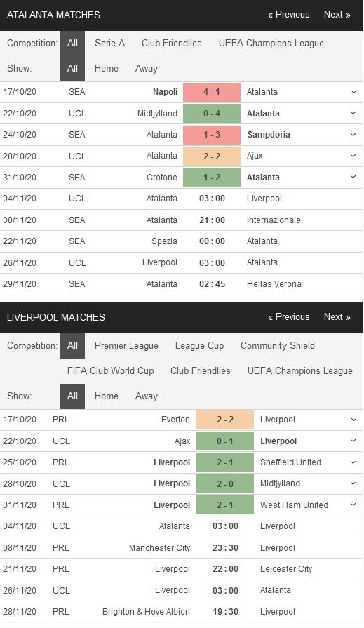This screenshot has width=364, height=628.
Task: Expand Crotone vs Atalanta result chevron
Action: (353, 177)
